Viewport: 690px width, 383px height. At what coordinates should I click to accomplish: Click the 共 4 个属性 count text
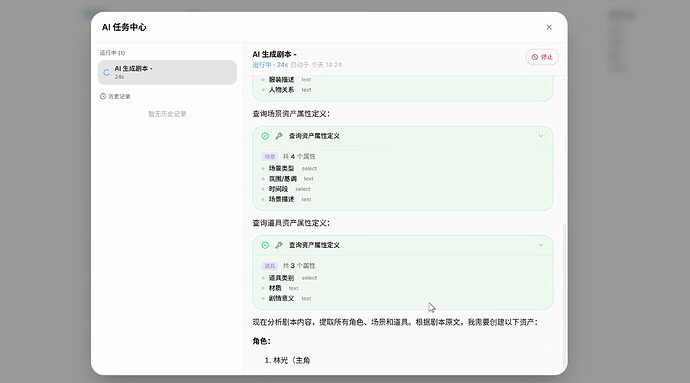point(299,157)
